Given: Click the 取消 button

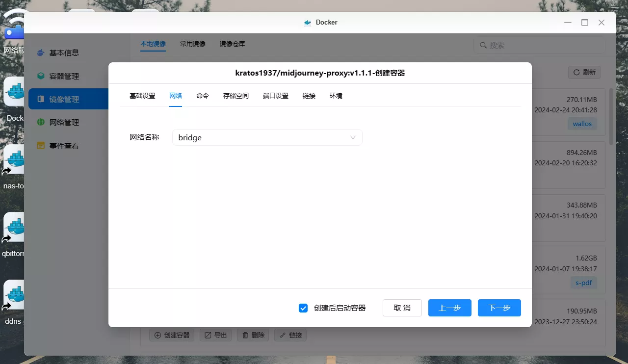Looking at the screenshot, I should pyautogui.click(x=402, y=308).
